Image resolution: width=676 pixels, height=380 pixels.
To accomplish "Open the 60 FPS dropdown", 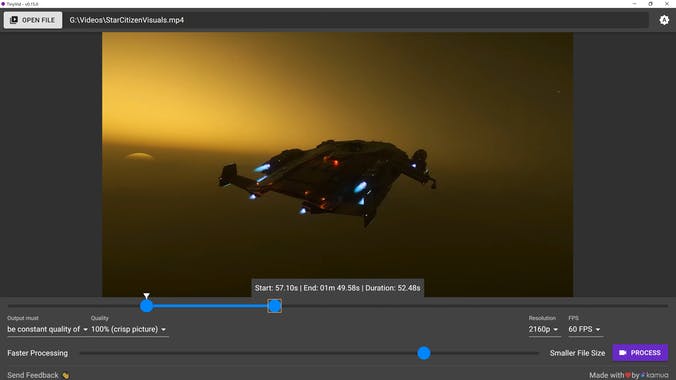I will (x=585, y=330).
